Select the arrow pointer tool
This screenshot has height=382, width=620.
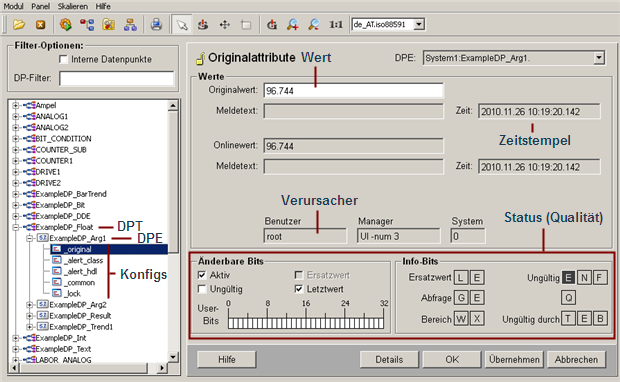(x=182, y=25)
